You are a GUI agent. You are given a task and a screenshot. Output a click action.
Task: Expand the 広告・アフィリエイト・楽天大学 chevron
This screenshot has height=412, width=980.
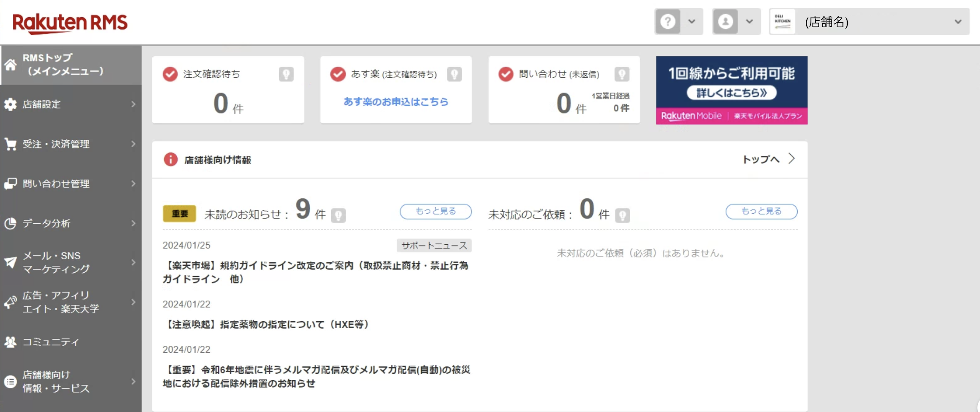[133, 302]
